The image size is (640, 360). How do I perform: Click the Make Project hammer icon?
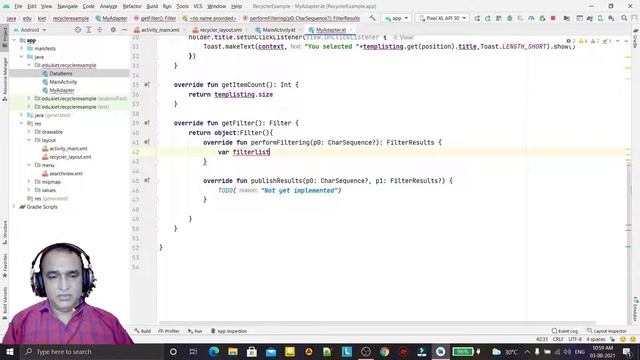pos(372,18)
